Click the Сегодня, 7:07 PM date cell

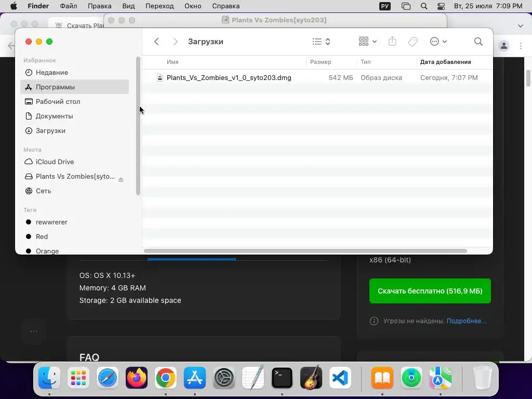[449, 78]
